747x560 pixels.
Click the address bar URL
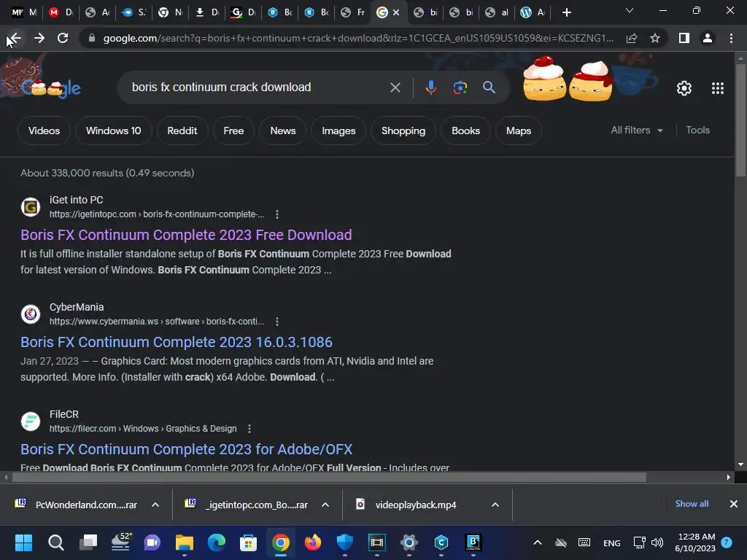(x=358, y=38)
